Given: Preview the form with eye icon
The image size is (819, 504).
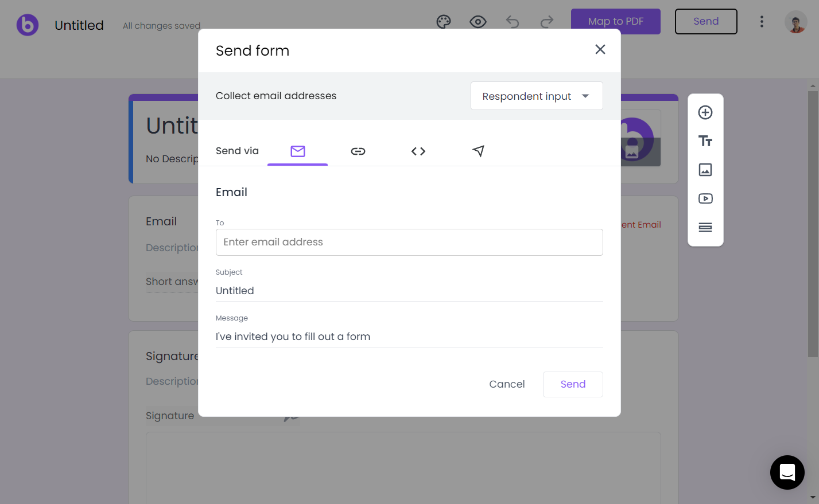Looking at the screenshot, I should [x=478, y=22].
